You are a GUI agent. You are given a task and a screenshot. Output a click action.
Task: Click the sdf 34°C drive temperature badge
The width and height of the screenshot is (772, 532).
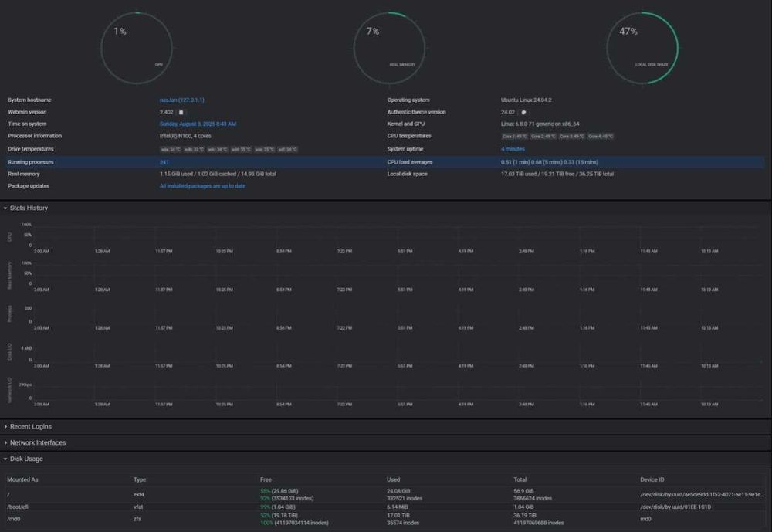point(287,149)
